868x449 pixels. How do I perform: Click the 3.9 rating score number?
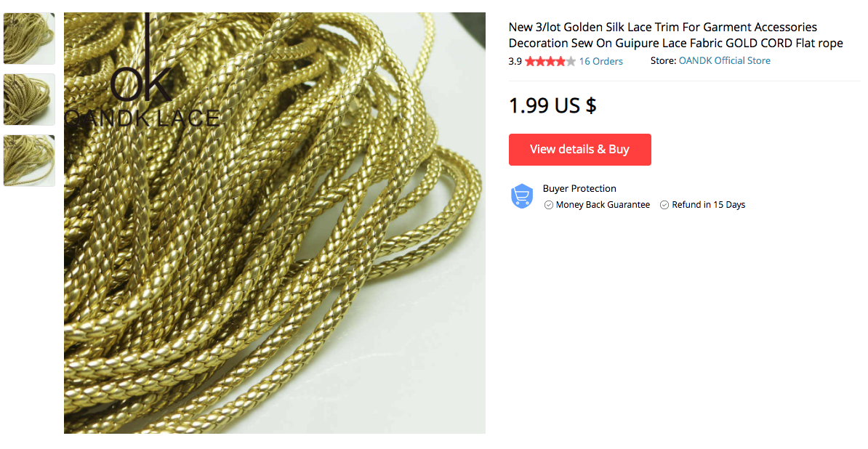515,62
